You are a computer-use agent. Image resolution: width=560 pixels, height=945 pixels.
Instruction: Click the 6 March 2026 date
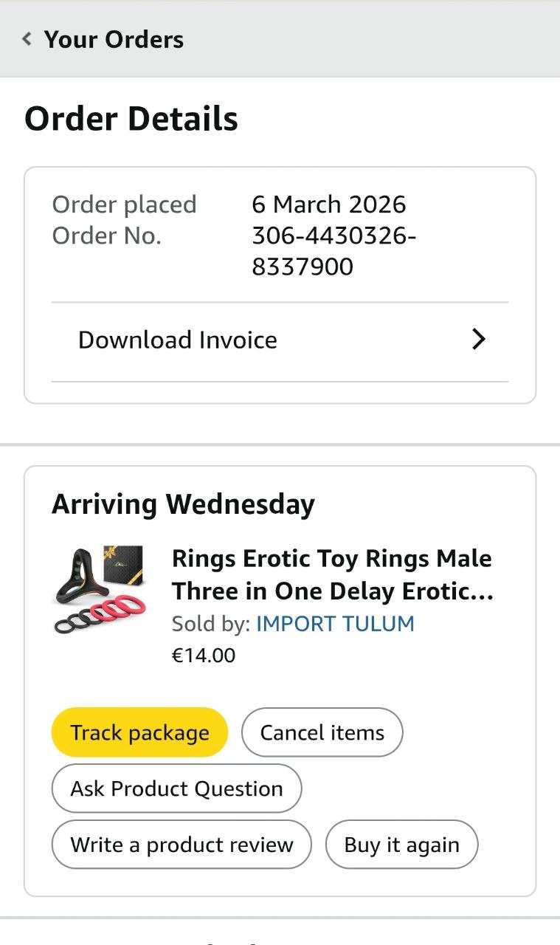[x=329, y=205]
